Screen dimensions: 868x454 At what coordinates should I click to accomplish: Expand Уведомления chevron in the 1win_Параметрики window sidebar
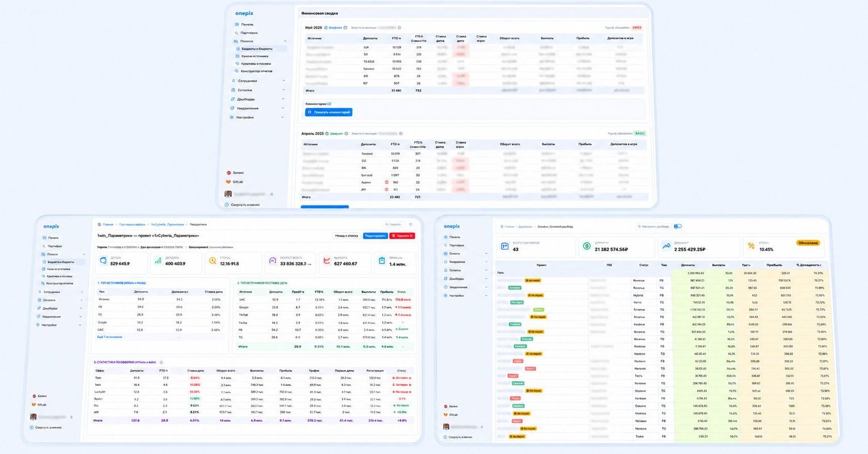tap(85, 317)
